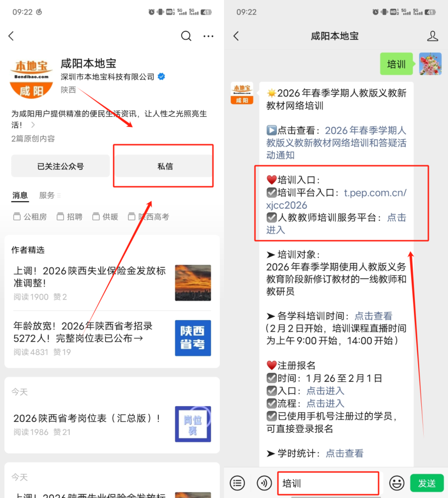
Task: Select the 招聘 category chip
Action: point(69,217)
